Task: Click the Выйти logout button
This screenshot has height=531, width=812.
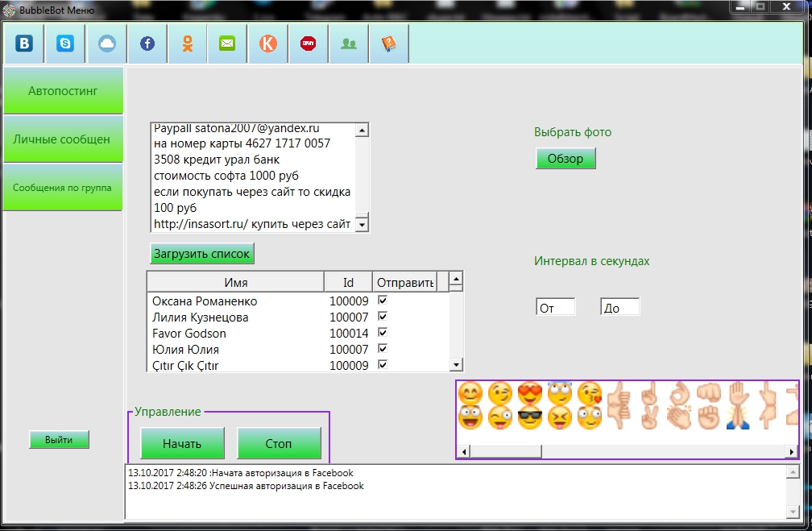Action: click(x=59, y=440)
